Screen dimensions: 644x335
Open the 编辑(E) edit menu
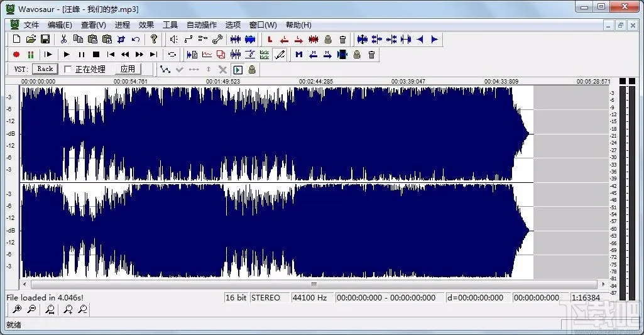[60, 25]
